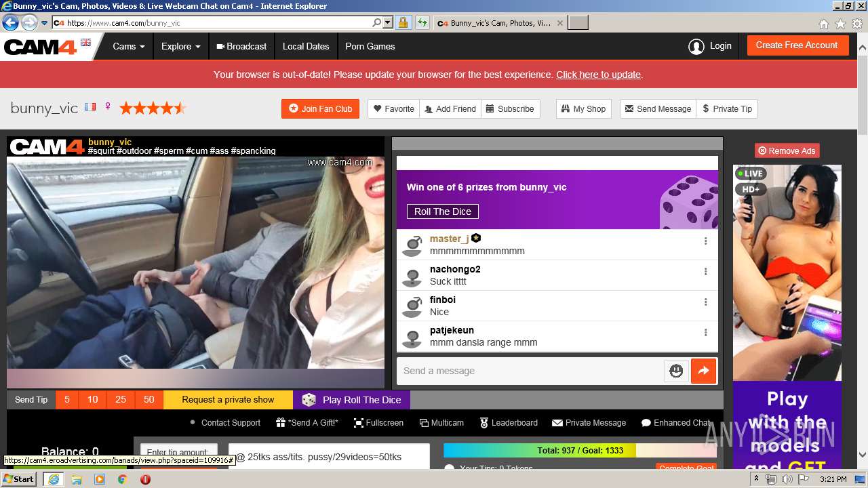The image size is (868, 488).
Task: Click the Send a message input field
Action: click(529, 371)
